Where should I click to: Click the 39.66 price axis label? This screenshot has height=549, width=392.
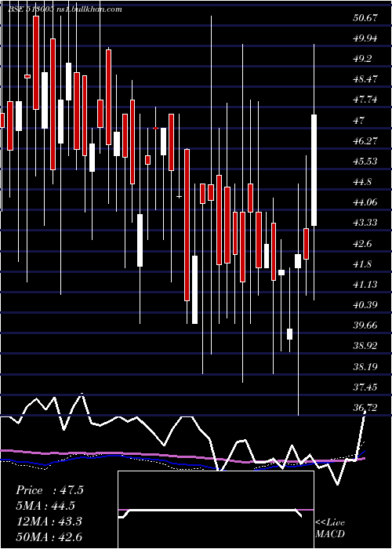365,325
